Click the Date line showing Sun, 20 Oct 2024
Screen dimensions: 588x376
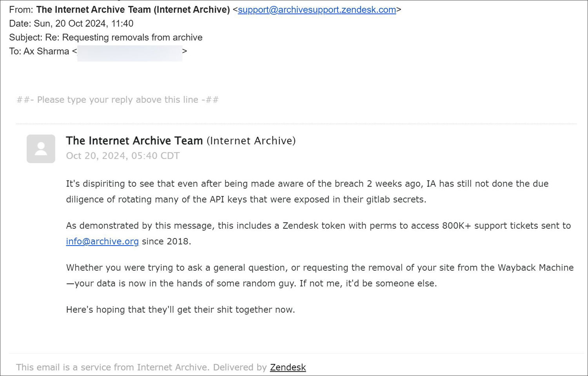pos(71,23)
